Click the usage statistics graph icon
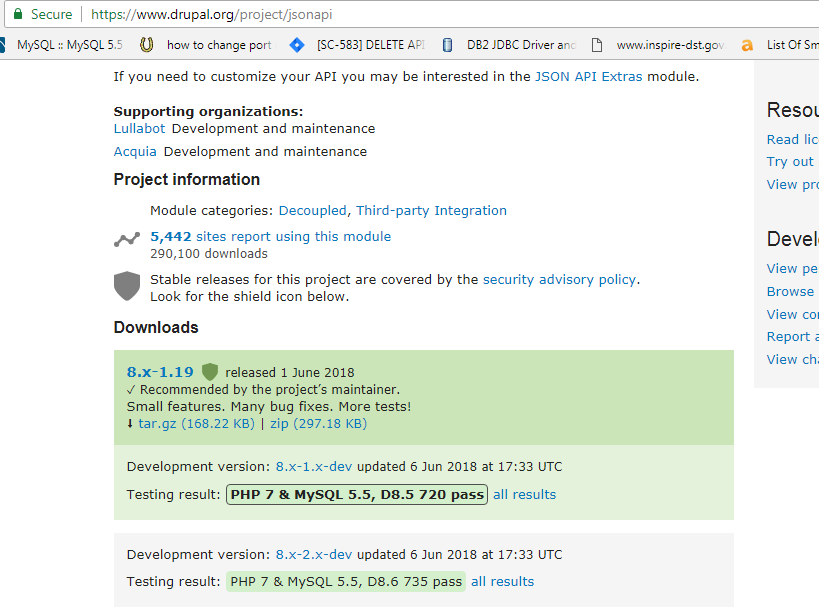The height and width of the screenshot is (615, 819). click(127, 239)
